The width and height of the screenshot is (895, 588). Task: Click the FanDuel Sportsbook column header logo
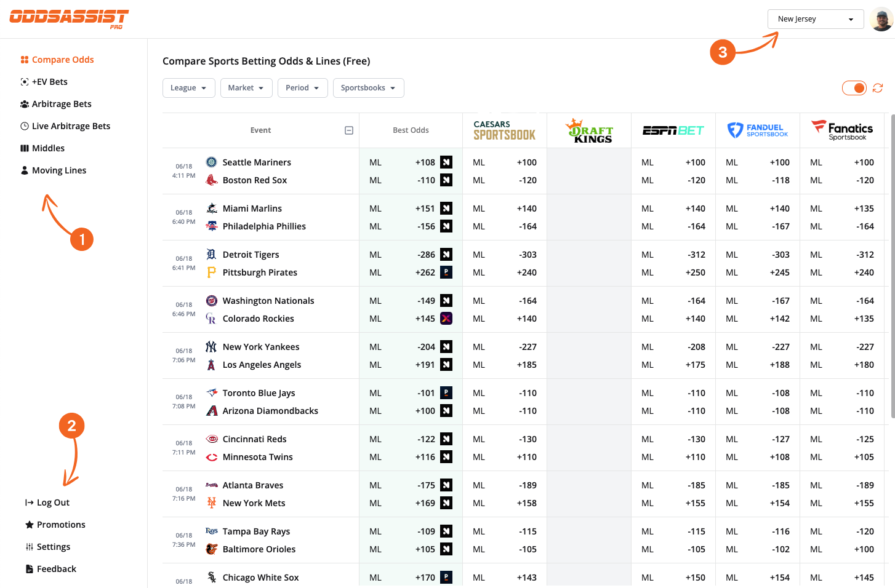point(757,130)
